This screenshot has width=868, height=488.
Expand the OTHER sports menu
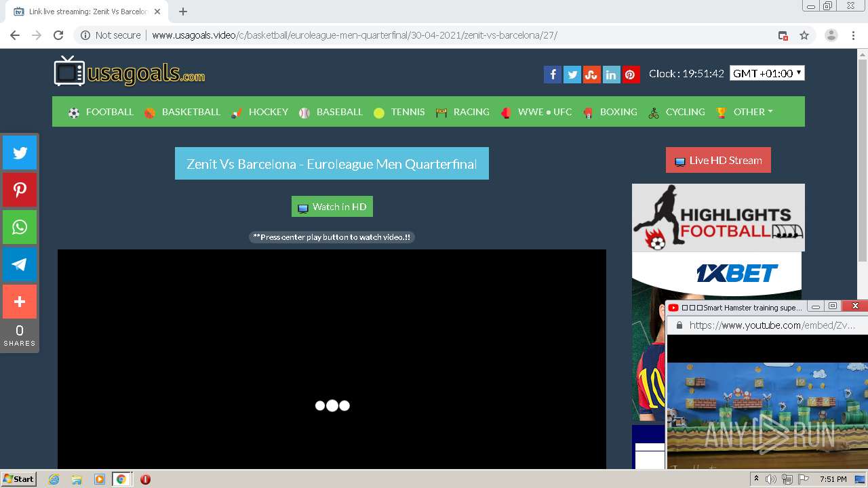point(745,112)
